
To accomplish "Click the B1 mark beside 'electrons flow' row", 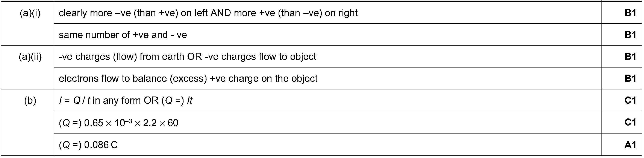I will (630, 79).
